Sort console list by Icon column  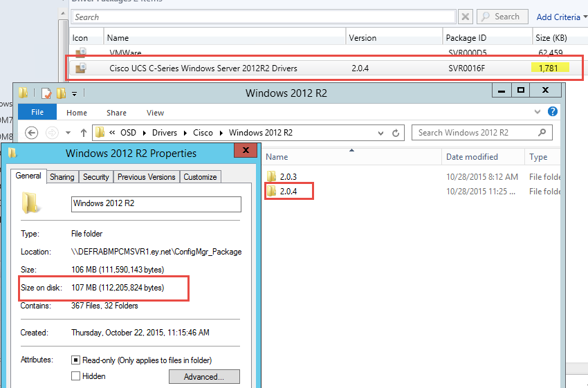[86, 38]
